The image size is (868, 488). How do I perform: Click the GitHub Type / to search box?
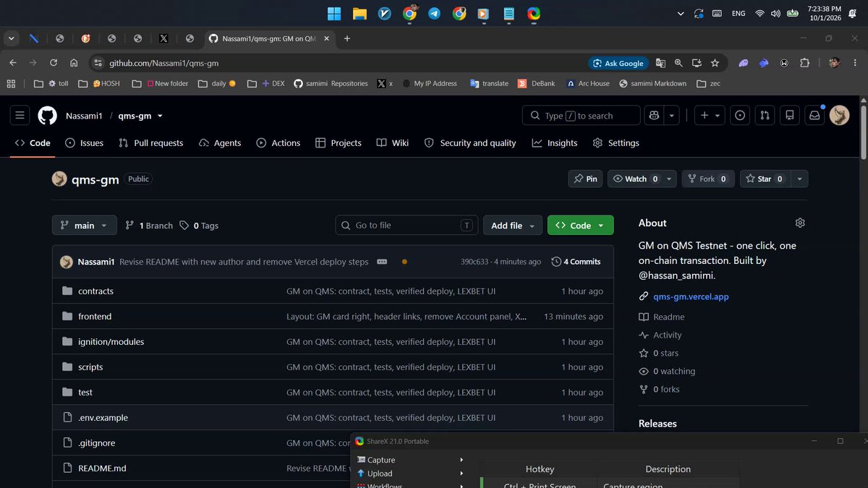pyautogui.click(x=582, y=116)
